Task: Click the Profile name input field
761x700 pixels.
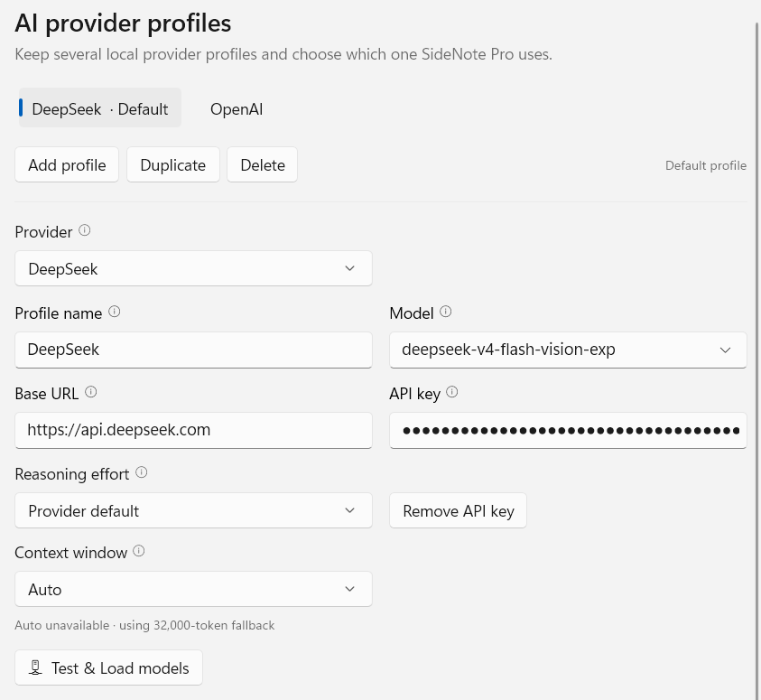Action: 194,350
